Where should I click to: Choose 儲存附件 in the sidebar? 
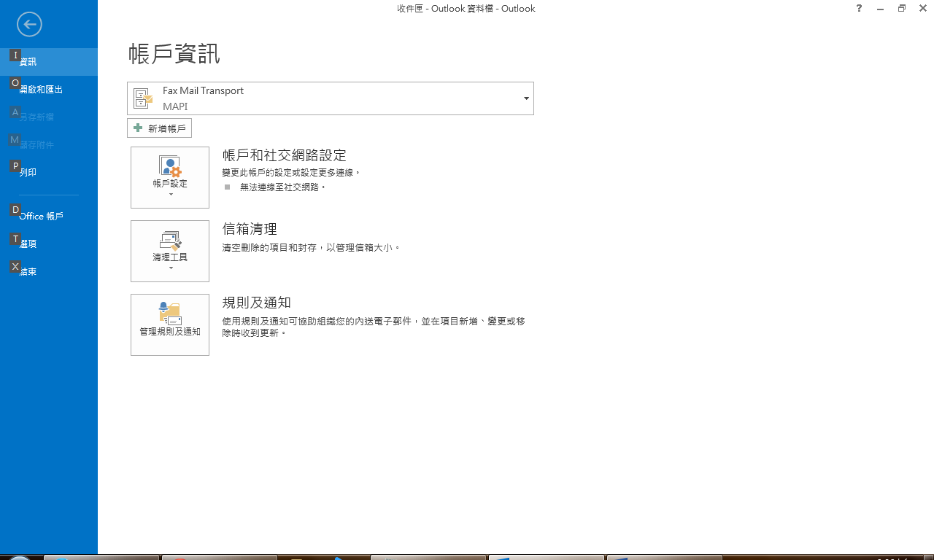(x=49, y=145)
